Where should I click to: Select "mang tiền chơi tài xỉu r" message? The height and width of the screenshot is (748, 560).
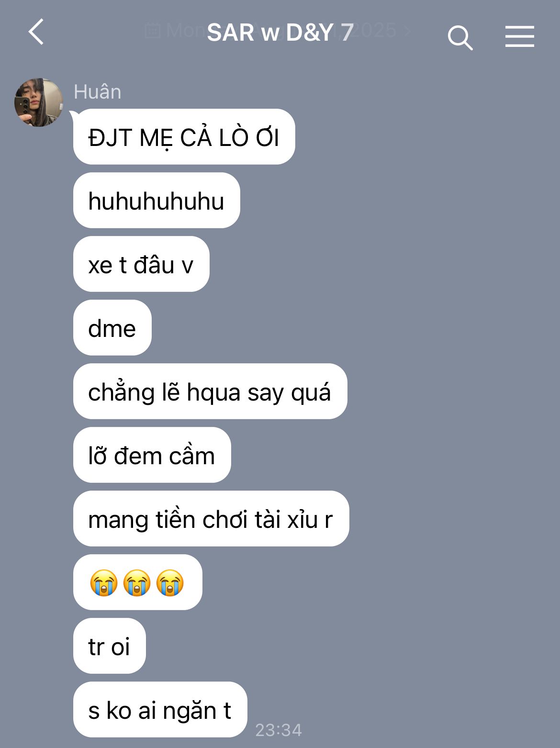click(211, 519)
